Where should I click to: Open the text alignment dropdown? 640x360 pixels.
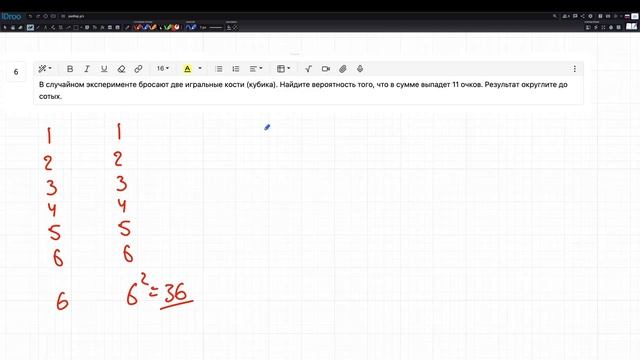[256, 69]
